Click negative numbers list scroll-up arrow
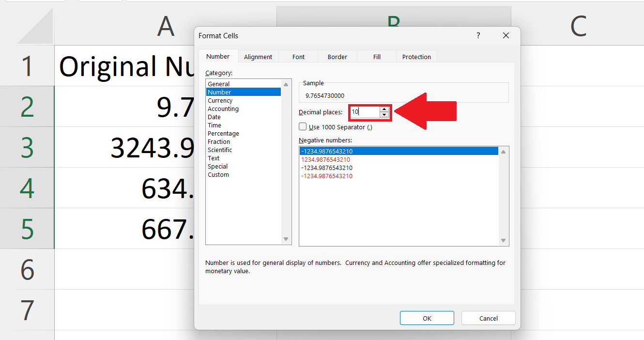The height and width of the screenshot is (340, 644). point(504,151)
